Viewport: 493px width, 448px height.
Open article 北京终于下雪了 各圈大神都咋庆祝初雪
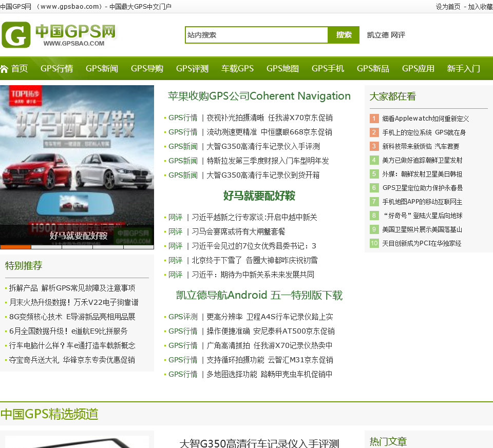pos(255,261)
